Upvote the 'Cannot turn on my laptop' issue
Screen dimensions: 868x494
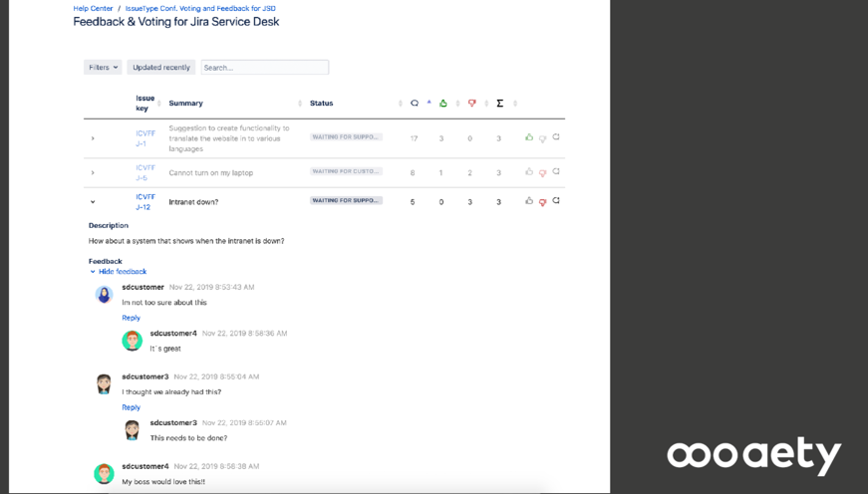(529, 171)
